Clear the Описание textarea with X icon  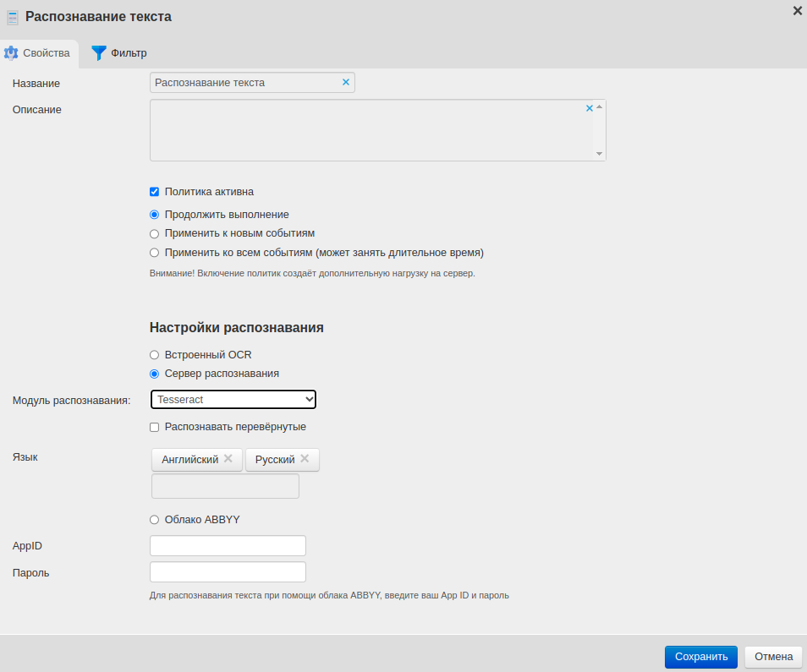[x=590, y=108]
